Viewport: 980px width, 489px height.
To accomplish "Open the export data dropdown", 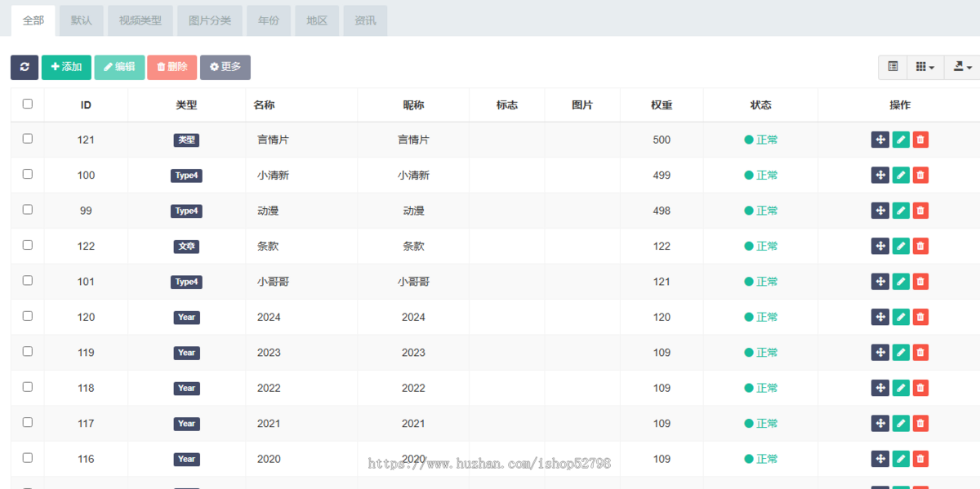I will click(961, 67).
